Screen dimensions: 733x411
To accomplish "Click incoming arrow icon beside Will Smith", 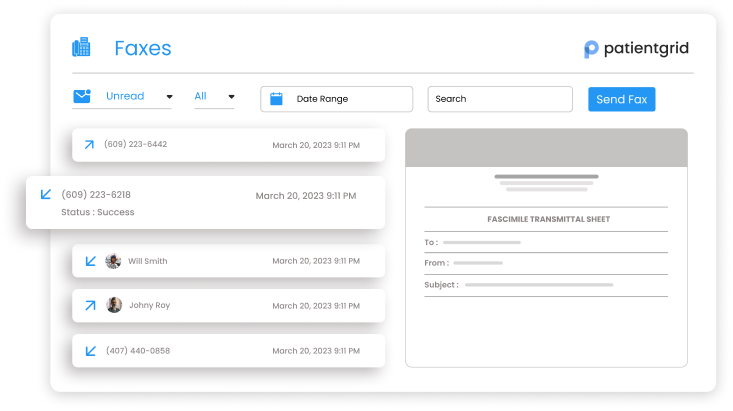I will 91,261.
